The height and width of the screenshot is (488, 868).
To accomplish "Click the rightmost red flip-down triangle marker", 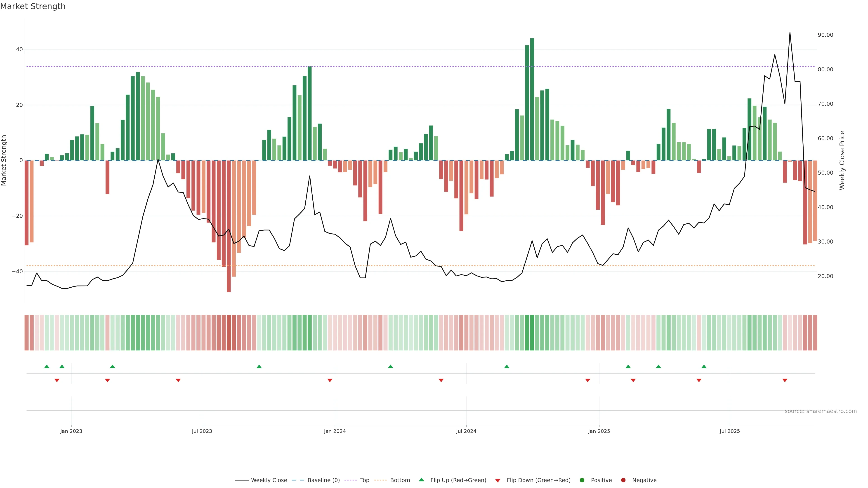I will pyautogui.click(x=785, y=380).
